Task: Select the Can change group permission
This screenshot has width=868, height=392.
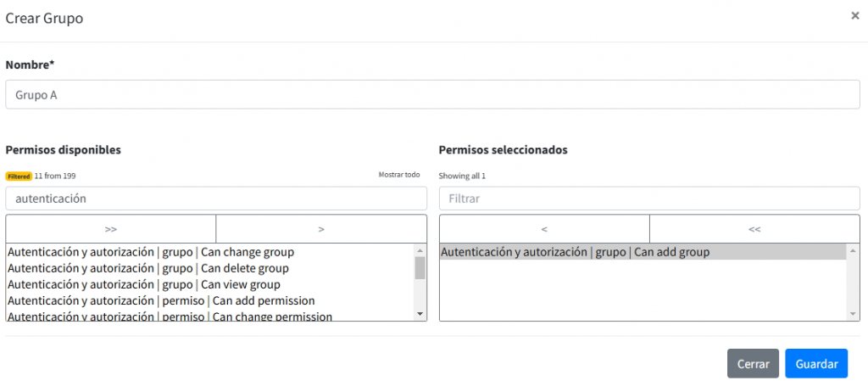Action: click(151, 252)
